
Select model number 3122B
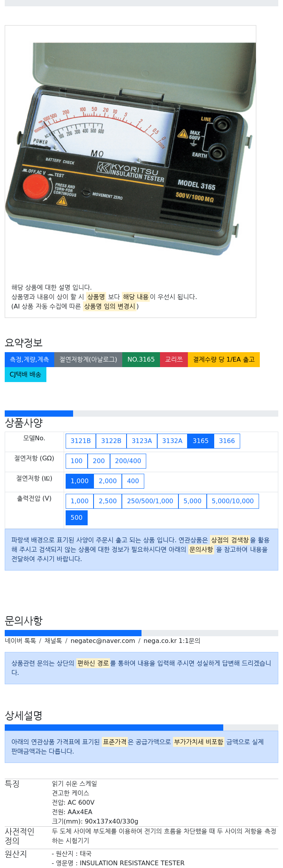111,441
